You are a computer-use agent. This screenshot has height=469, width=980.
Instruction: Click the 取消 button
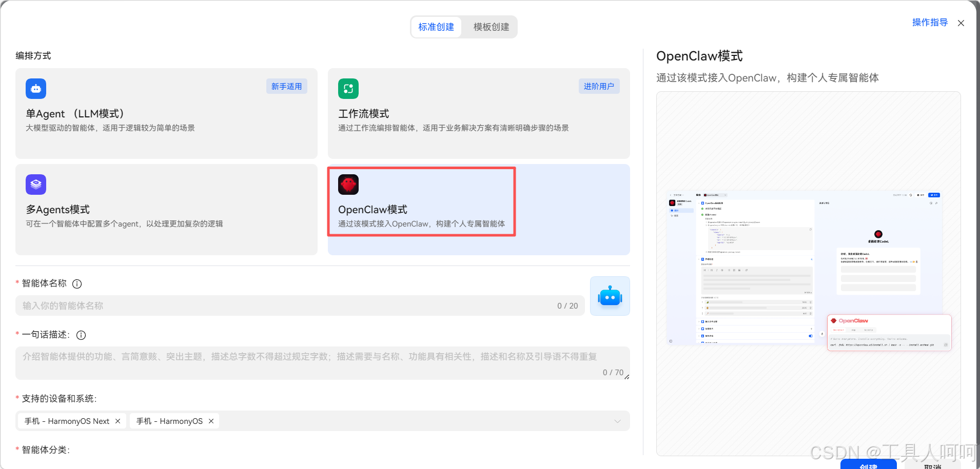(931, 465)
